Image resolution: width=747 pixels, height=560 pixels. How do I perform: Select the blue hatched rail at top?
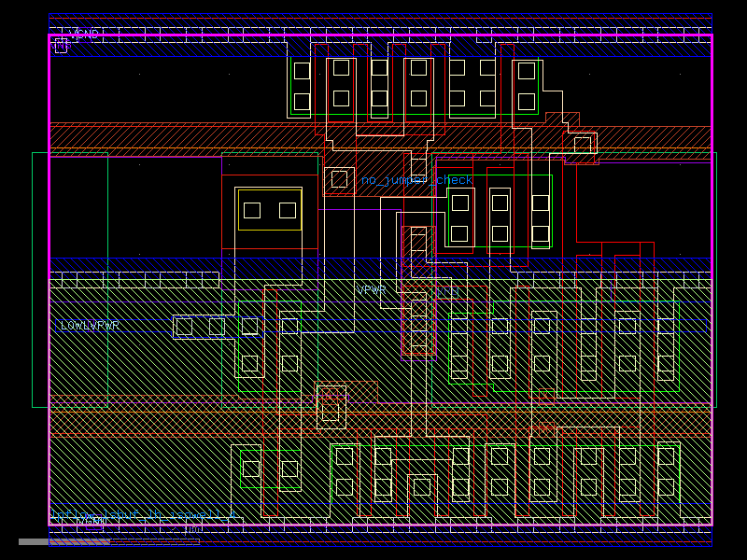click(373, 21)
